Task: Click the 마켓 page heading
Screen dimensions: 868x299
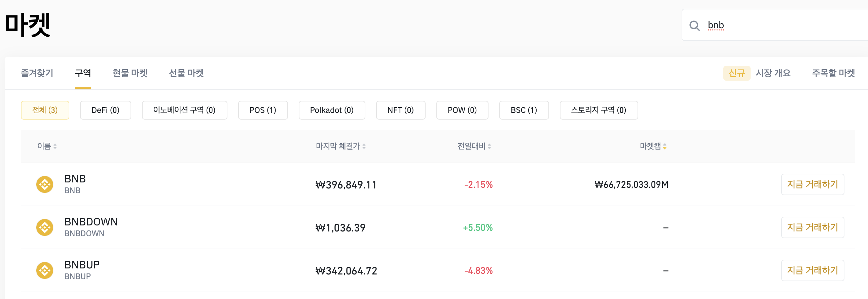Action: pos(28,25)
